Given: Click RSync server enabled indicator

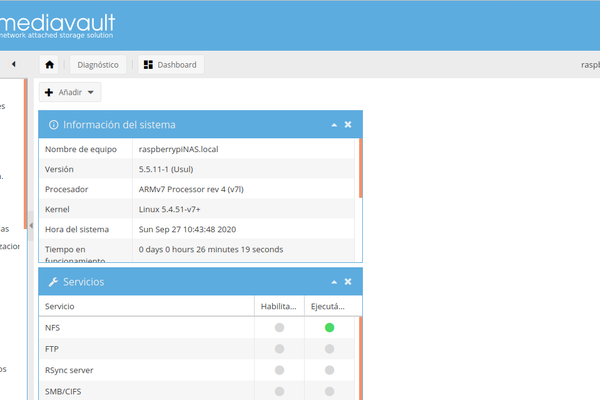Looking at the screenshot, I should [279, 370].
